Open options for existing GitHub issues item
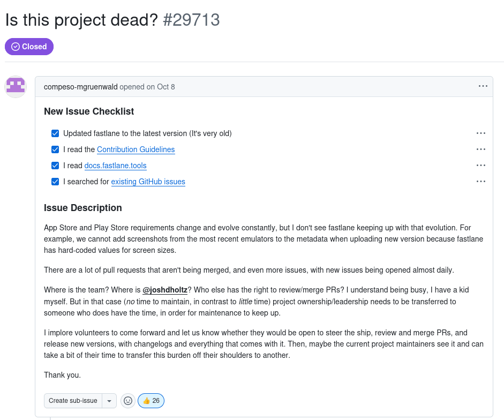Image resolution: width=504 pixels, height=420 pixels. [x=480, y=182]
